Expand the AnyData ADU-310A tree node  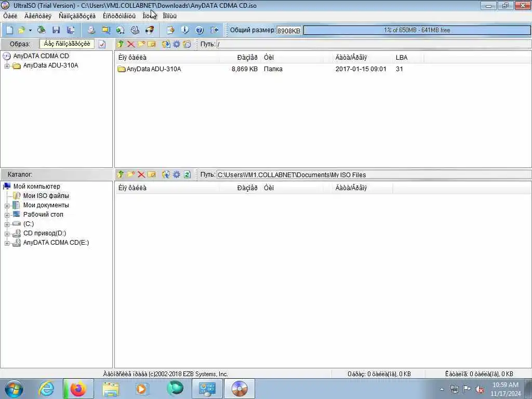pyautogui.click(x=7, y=66)
